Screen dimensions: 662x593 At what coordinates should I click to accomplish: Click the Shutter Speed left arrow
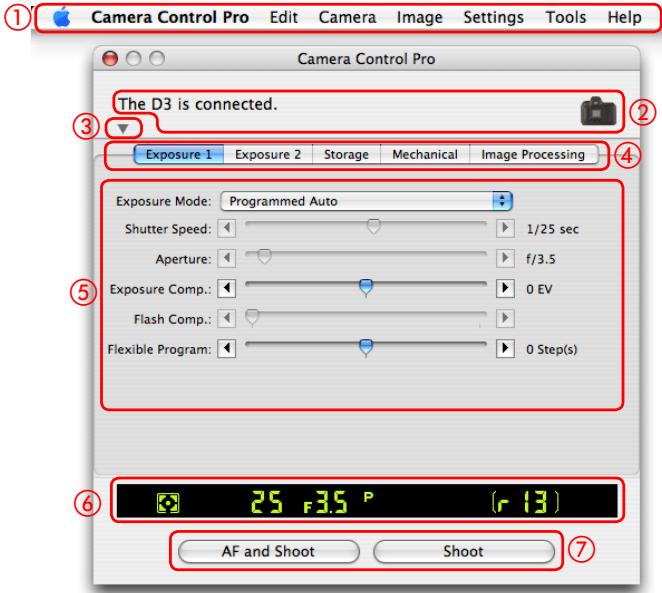[x=227, y=228]
